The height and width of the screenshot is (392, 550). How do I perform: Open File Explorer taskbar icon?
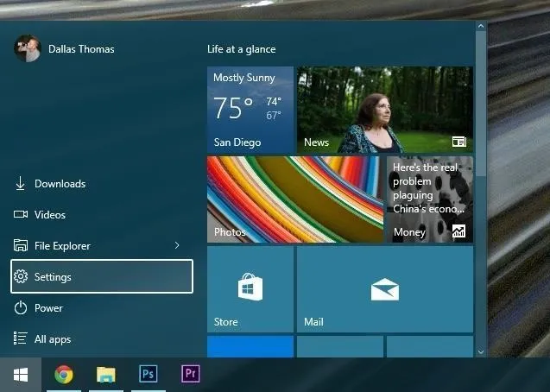point(106,374)
